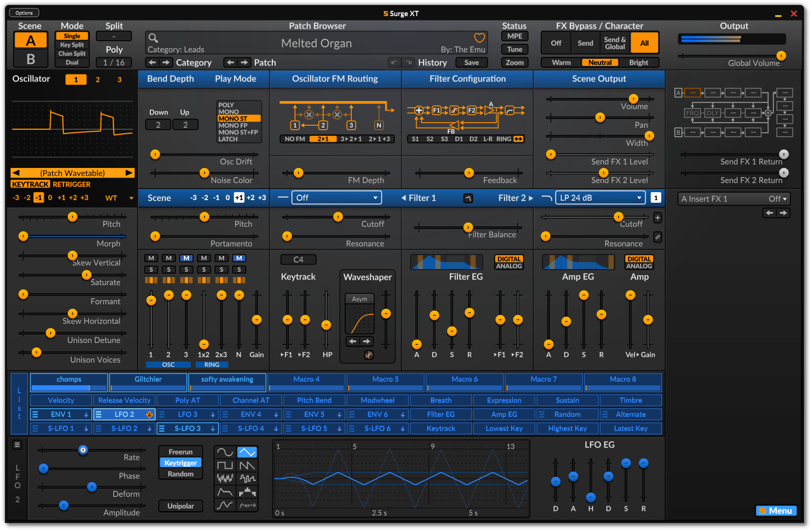
Task: Select previous wavetable with left arrow
Action: [16, 173]
